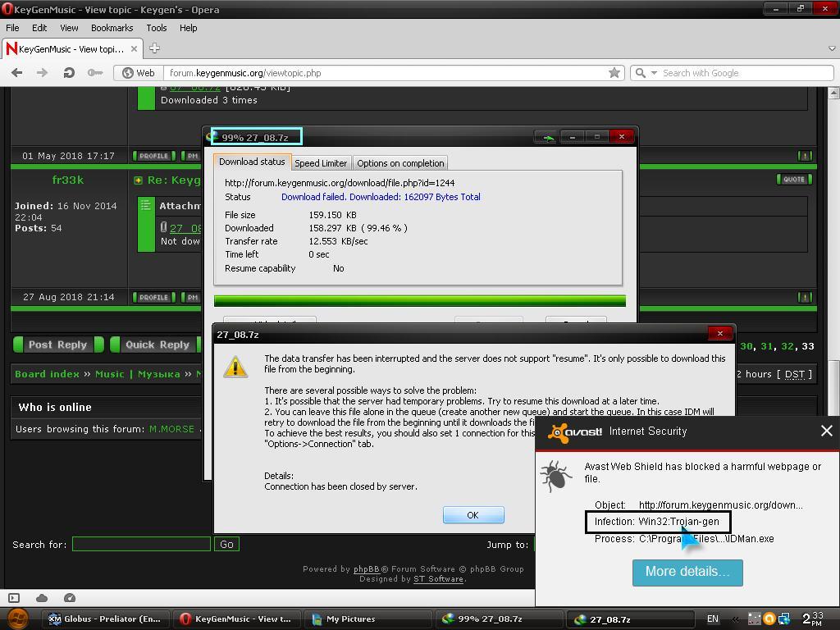Screen dimensions: 840x630
Task: Click More details in Avast popup
Action: point(687,572)
